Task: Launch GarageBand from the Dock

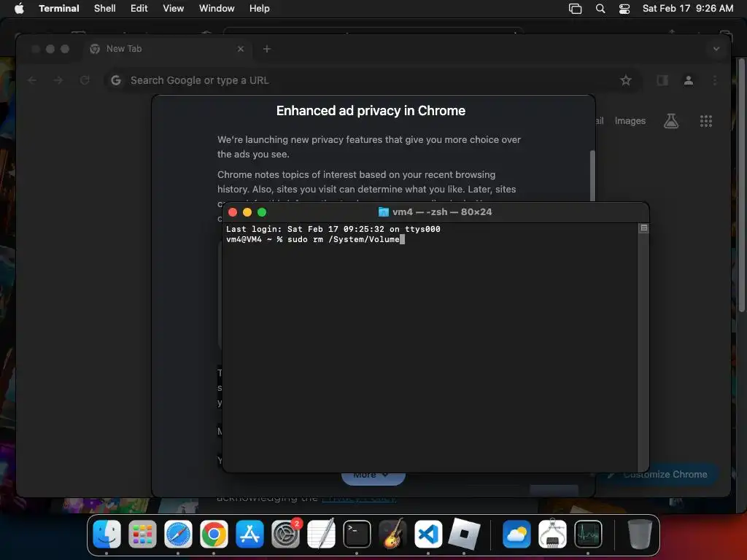Action: pyautogui.click(x=392, y=534)
